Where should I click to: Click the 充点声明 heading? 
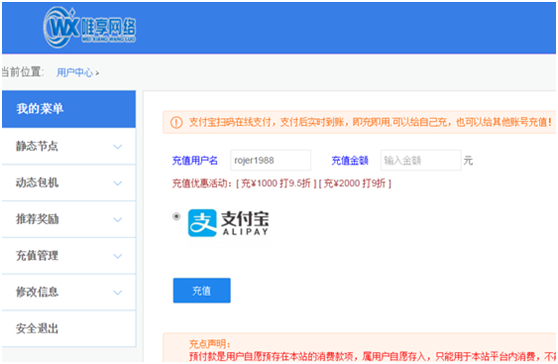click(209, 344)
